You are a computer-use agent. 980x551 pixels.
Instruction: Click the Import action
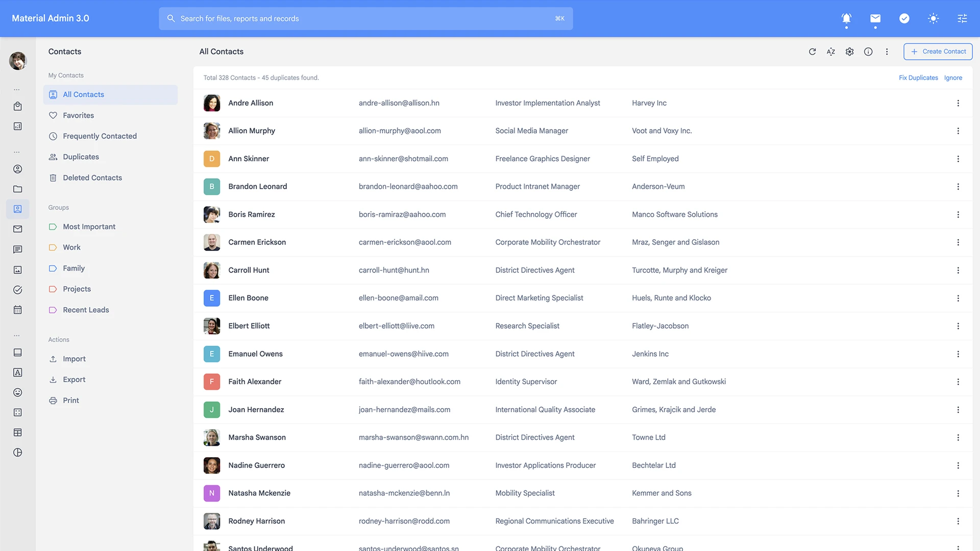[110, 359]
